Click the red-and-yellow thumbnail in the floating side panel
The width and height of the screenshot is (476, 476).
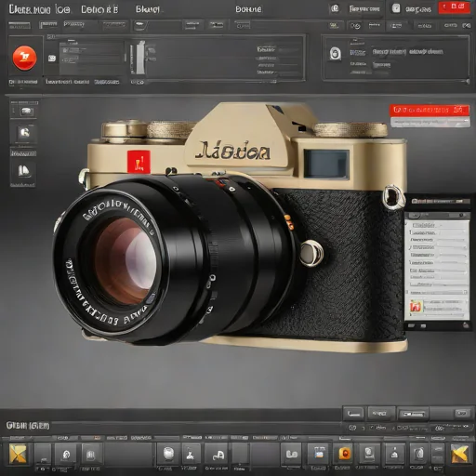(x=416, y=307)
